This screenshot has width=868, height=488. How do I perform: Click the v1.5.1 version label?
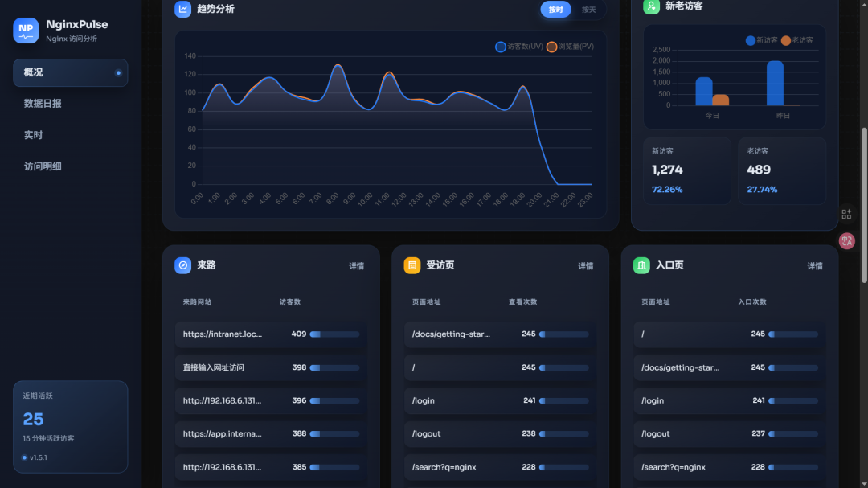(x=39, y=457)
